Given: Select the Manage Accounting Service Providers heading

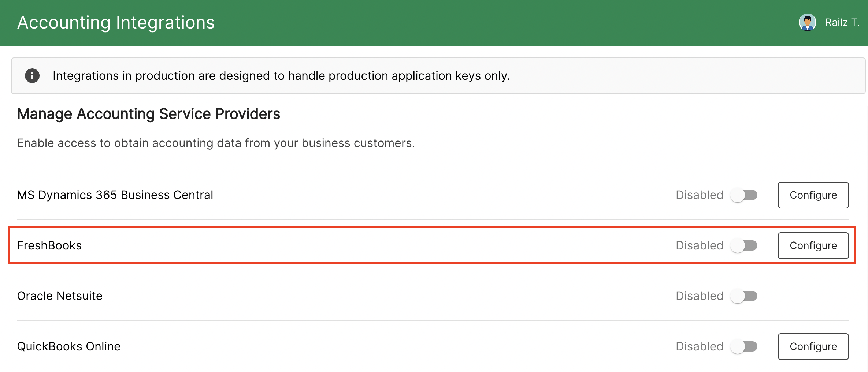Looking at the screenshot, I should (148, 114).
